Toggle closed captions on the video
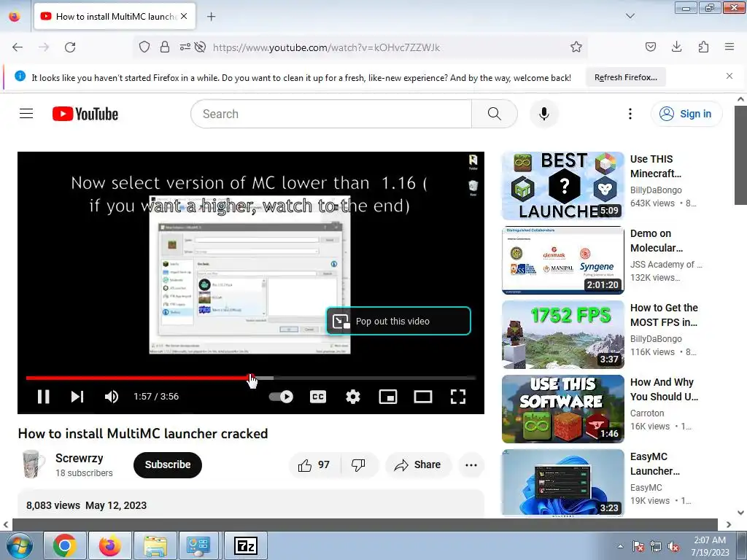 [x=318, y=396]
